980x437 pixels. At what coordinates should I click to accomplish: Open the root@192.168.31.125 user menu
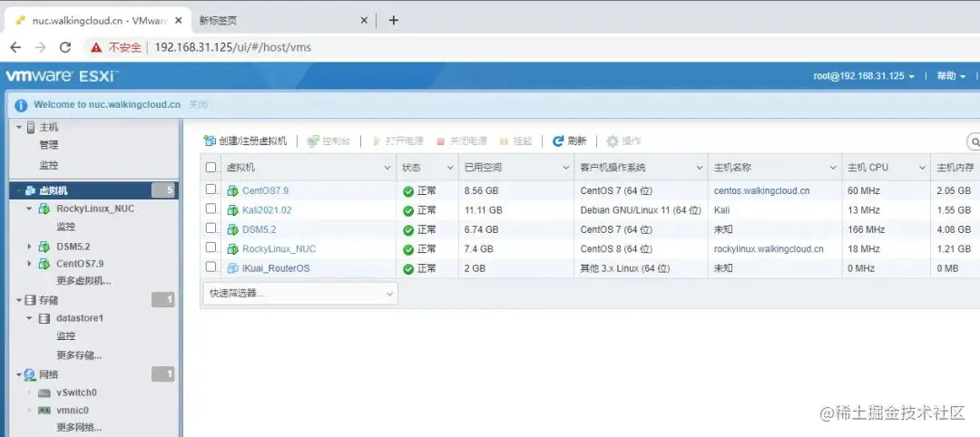point(864,76)
